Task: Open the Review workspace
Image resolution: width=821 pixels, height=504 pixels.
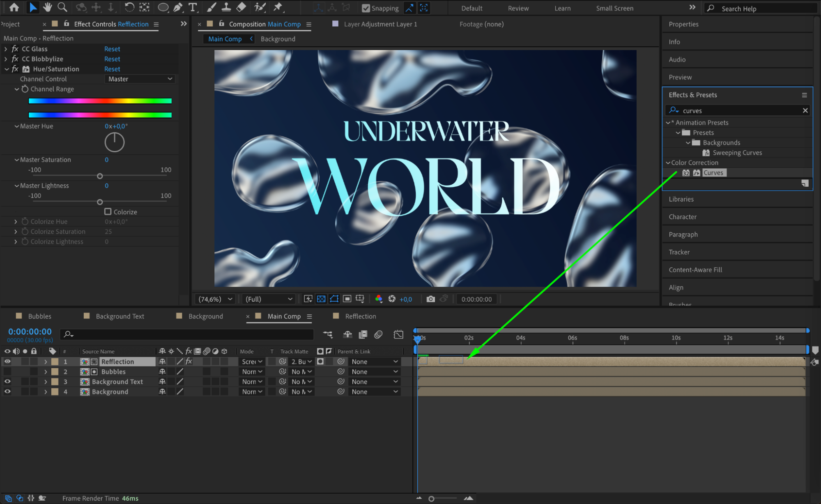Action: pos(518,8)
